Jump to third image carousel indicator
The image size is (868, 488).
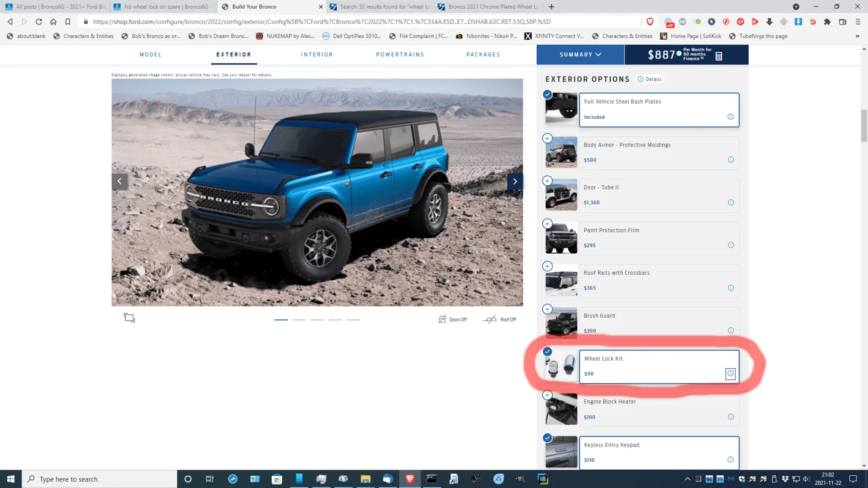[317, 320]
